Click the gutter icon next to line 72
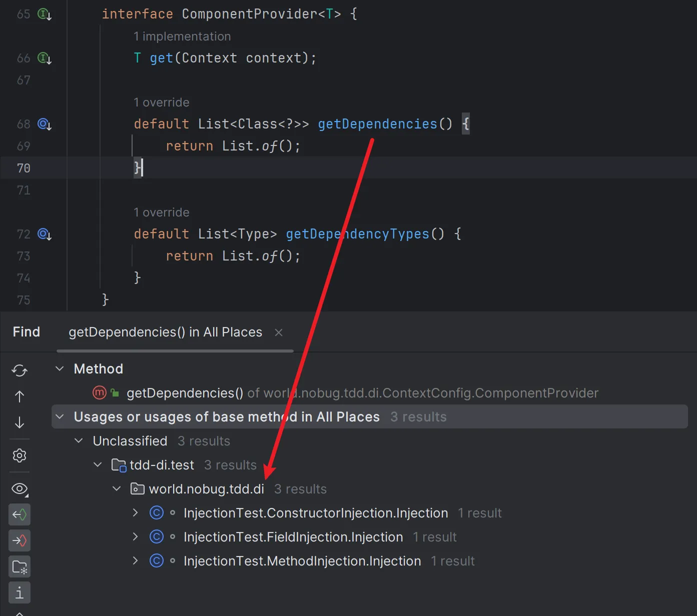 pyautogui.click(x=45, y=234)
